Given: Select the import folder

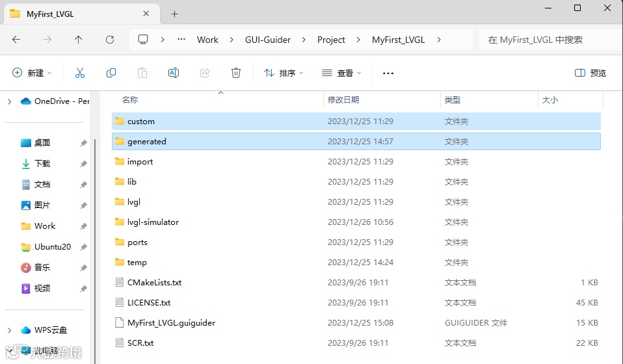Looking at the screenshot, I should 356,162.
